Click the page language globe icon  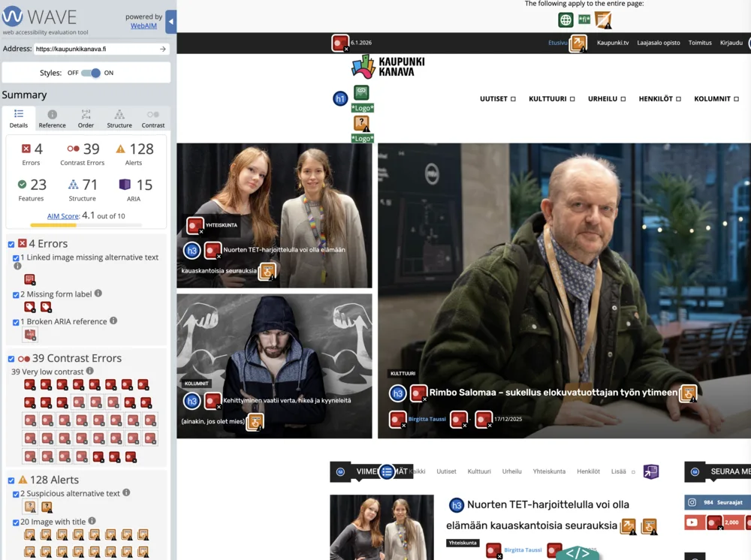click(x=566, y=20)
